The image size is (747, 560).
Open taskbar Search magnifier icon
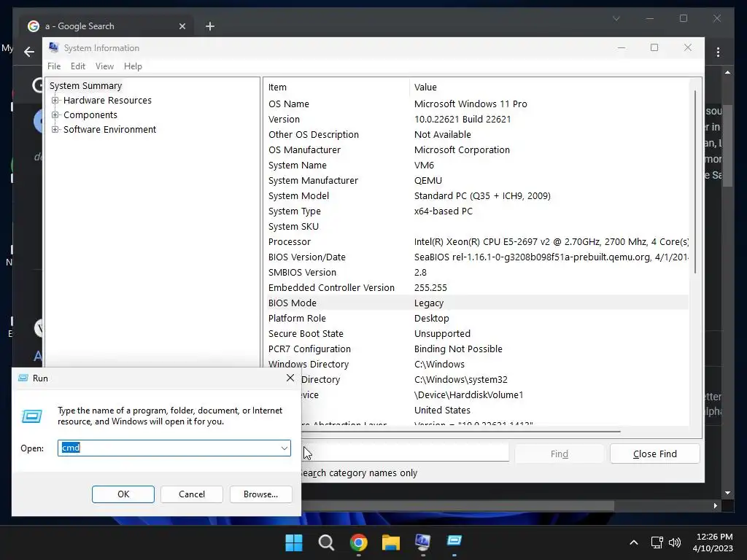326,542
